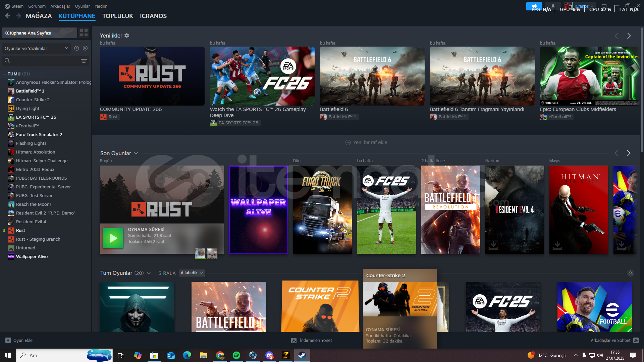Screen dimensions: 644x362
Task: Collapse the TÜMÜ games category
Action: (4, 74)
